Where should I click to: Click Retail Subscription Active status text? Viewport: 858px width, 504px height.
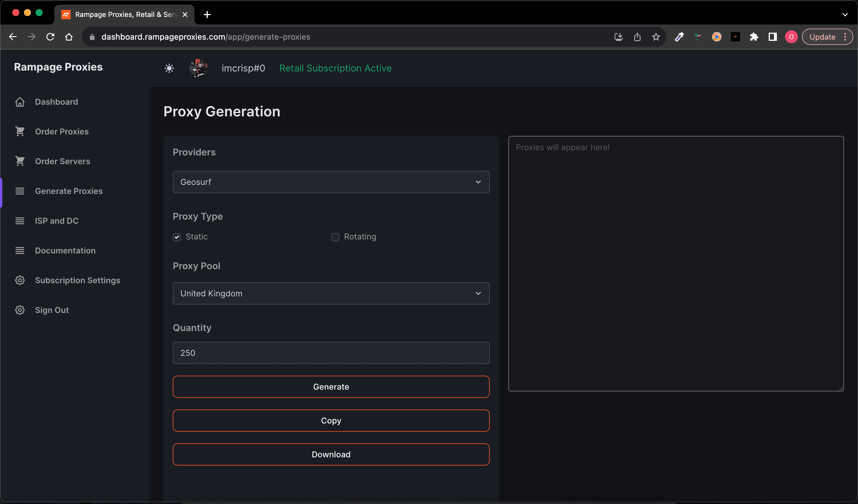click(335, 68)
